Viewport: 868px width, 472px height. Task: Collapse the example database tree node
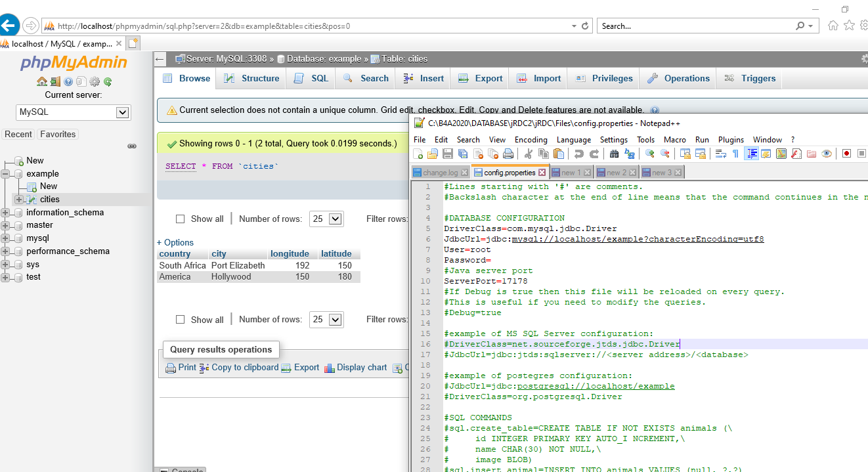click(x=6, y=174)
